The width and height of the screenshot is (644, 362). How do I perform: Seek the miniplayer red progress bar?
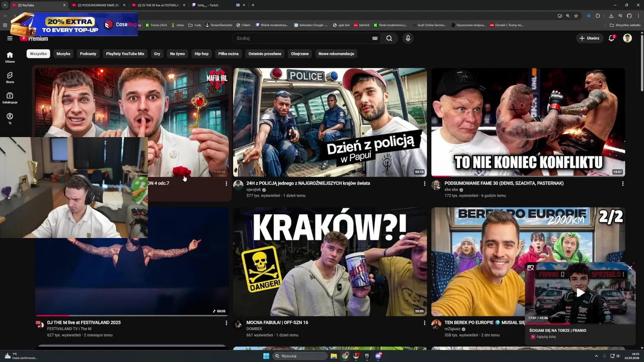pyautogui.click(x=580, y=323)
